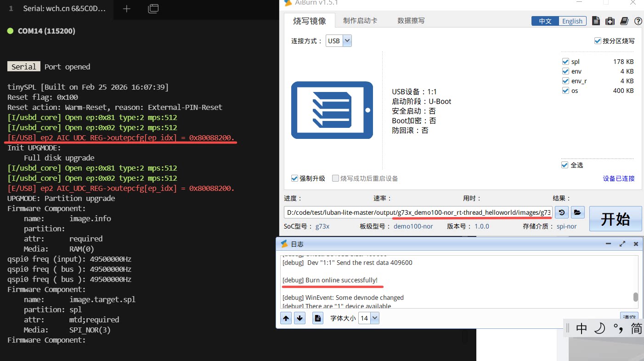This screenshot has width=644, height=361.
Task: Click the green COM14 connection status dot
Action: pyautogui.click(x=11, y=31)
